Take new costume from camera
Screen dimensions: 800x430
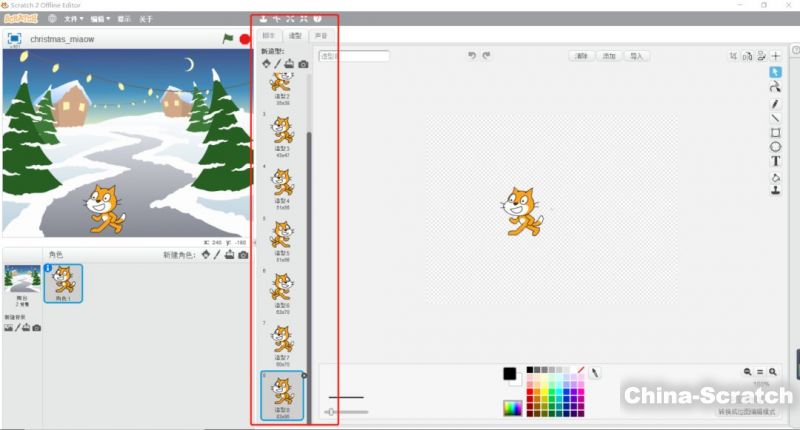coord(303,64)
